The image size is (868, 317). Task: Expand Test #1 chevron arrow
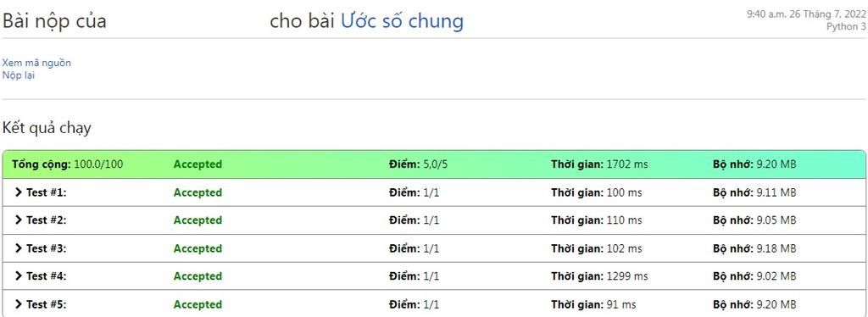click(x=19, y=192)
